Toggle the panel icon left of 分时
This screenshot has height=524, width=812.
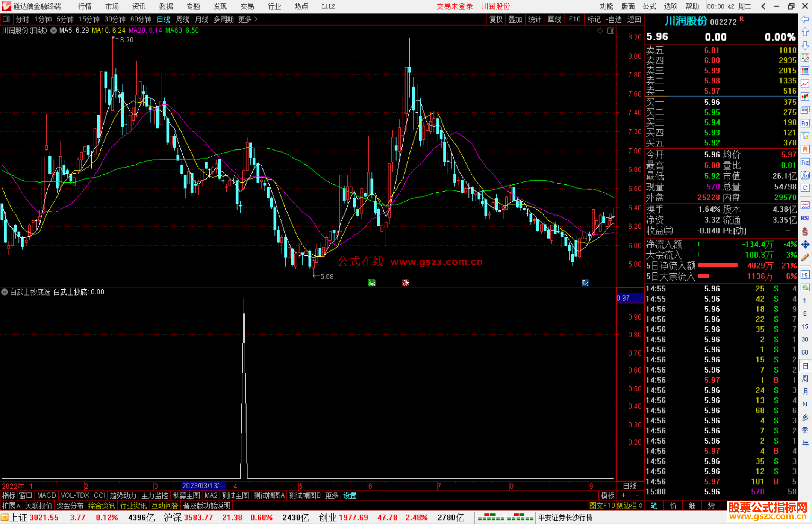pos(6,19)
